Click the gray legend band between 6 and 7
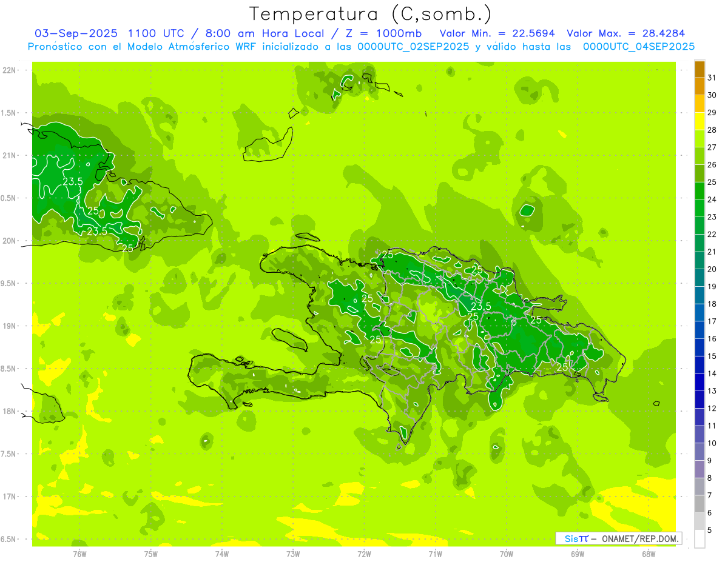The width and height of the screenshot is (728, 562). tap(699, 504)
